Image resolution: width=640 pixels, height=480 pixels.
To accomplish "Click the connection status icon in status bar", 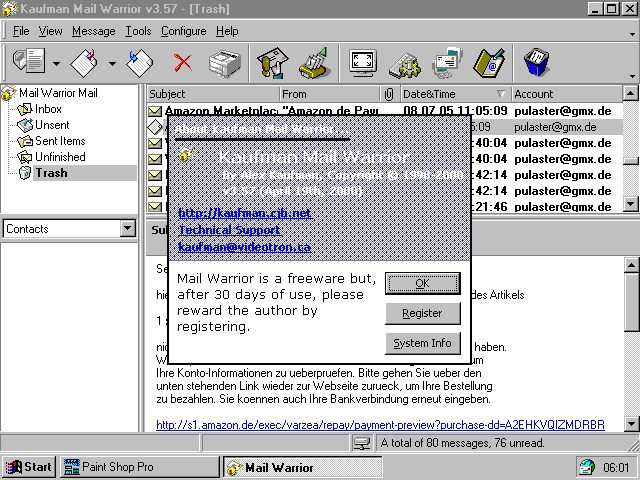I will pos(362,443).
